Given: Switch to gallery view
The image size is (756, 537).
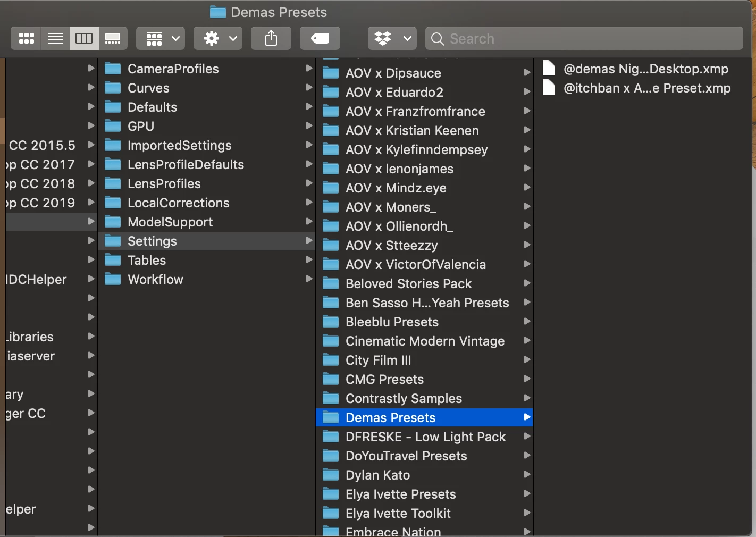Looking at the screenshot, I should click(113, 38).
